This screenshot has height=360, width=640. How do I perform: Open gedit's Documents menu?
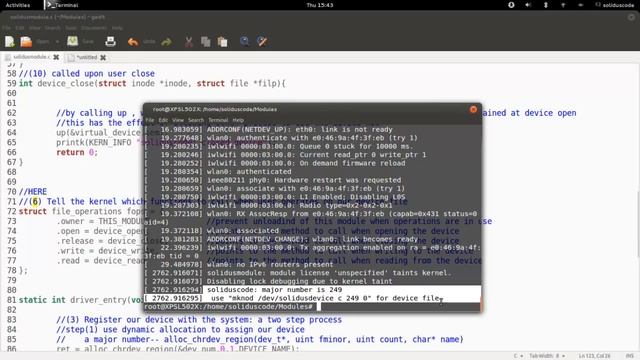94,28
